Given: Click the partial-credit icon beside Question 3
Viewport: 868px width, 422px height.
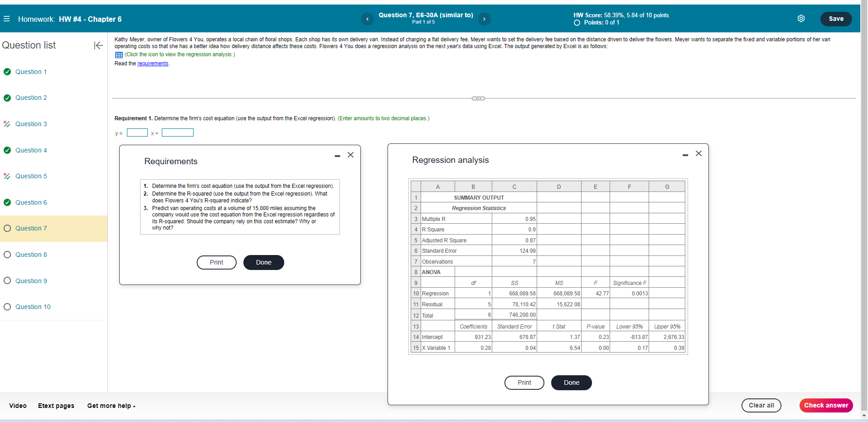Looking at the screenshot, I should pos(7,124).
